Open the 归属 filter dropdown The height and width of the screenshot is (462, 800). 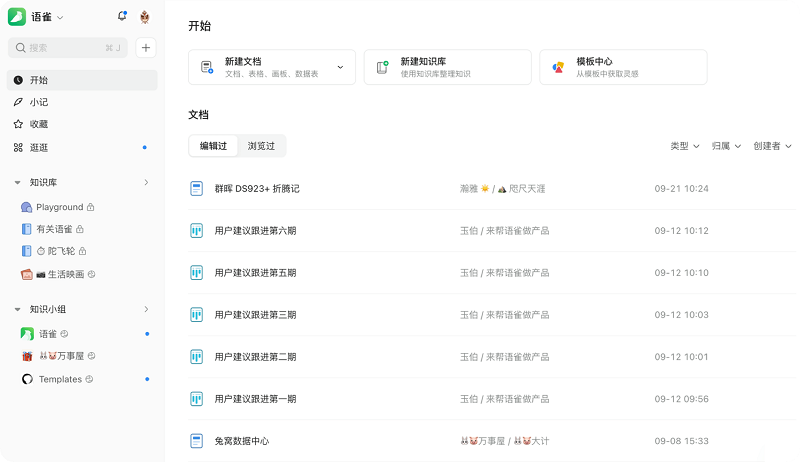pyautogui.click(x=726, y=146)
